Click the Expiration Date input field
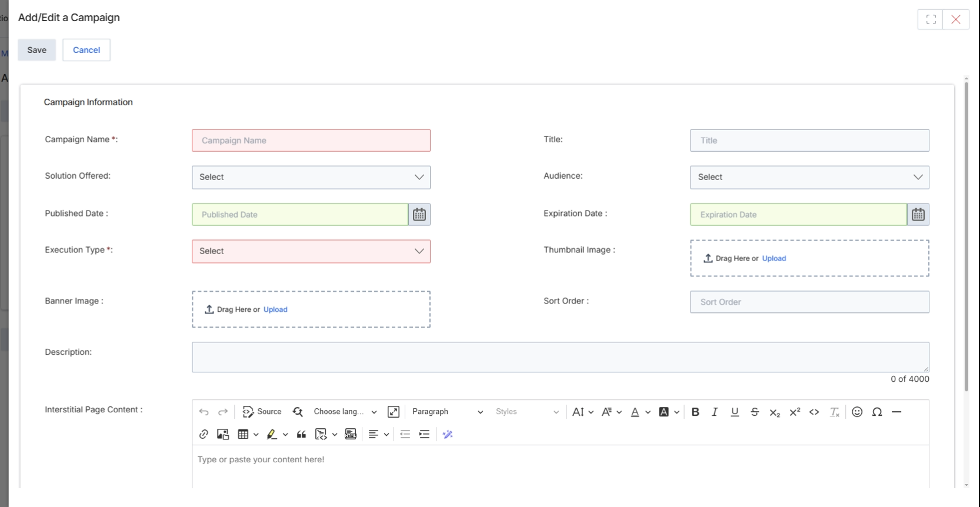 tap(798, 215)
